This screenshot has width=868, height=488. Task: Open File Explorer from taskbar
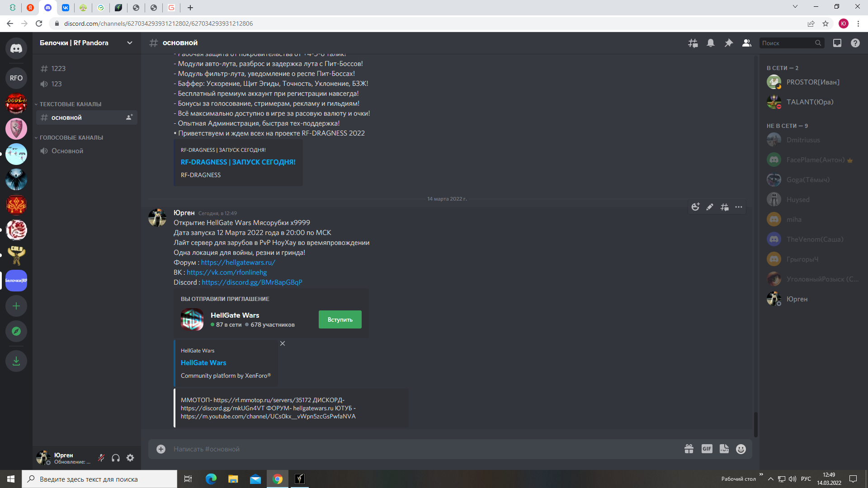233,479
